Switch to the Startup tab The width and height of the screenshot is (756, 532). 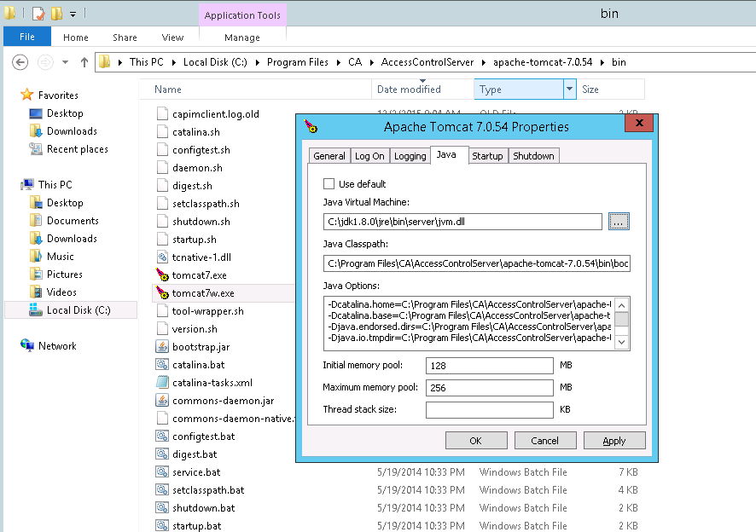[487, 156]
